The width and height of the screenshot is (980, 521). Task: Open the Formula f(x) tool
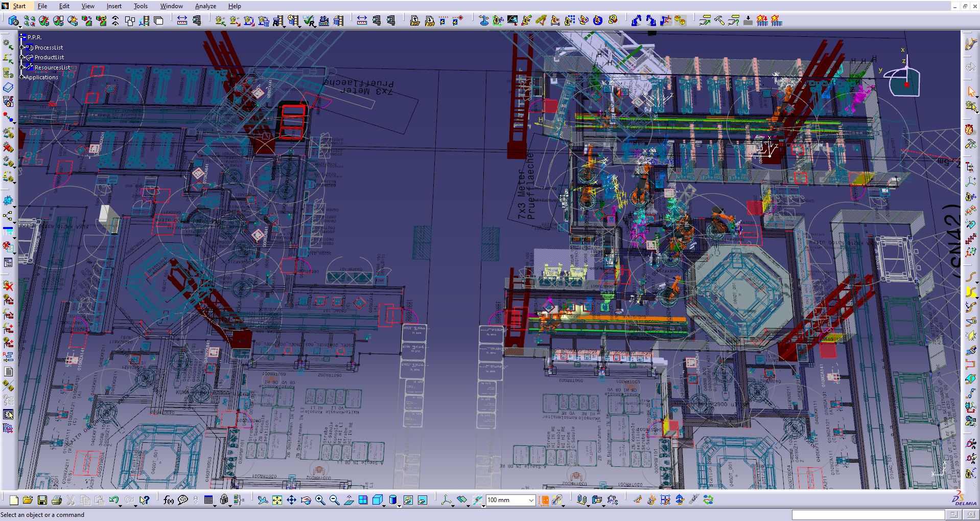click(168, 500)
